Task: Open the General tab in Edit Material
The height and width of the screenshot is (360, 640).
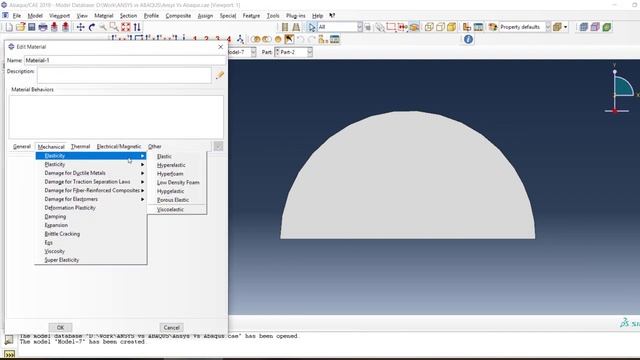Action: pos(22,147)
